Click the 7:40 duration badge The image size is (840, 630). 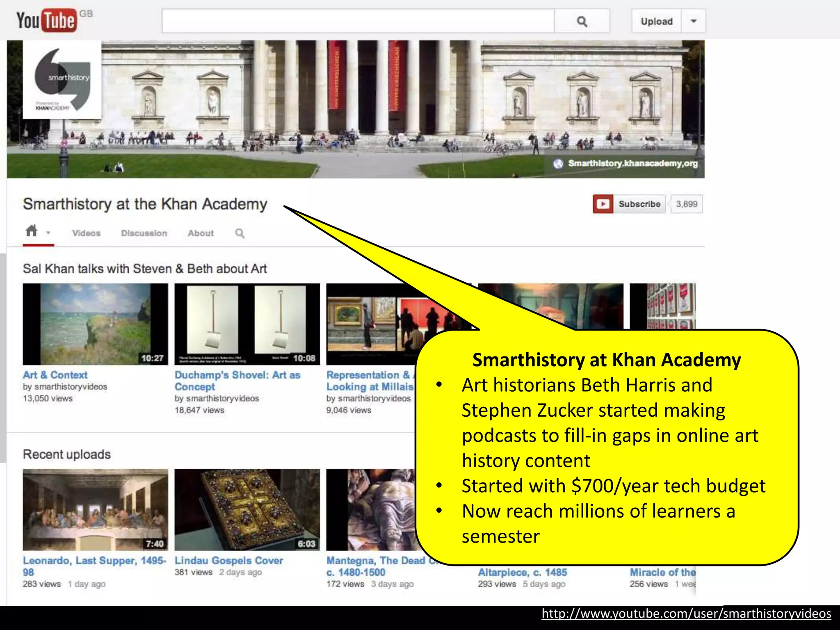point(155,544)
